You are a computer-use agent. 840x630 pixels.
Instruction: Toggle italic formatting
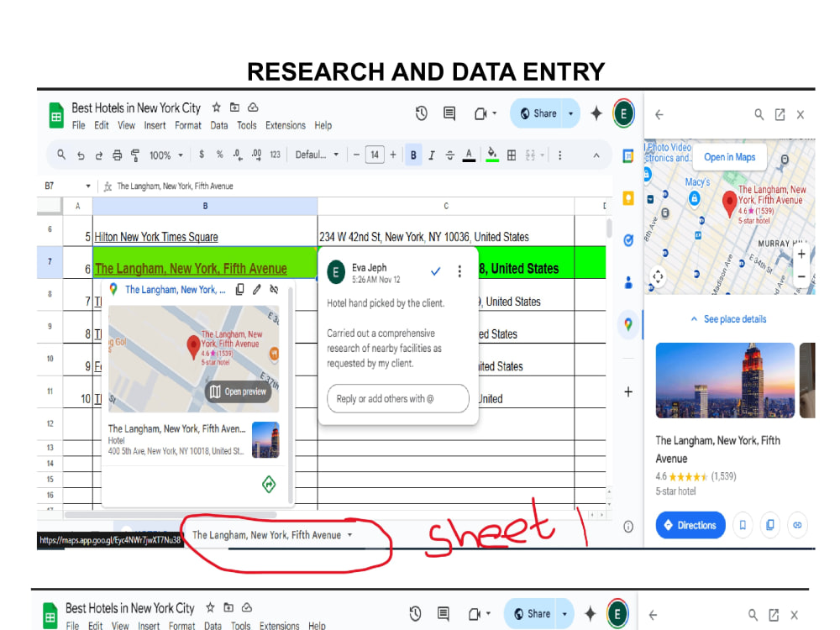[x=431, y=155]
